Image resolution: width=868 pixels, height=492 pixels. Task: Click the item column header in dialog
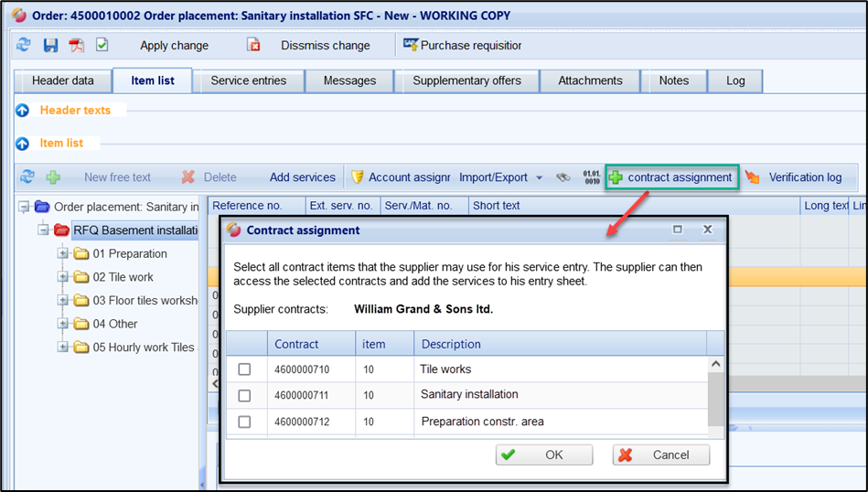point(385,344)
